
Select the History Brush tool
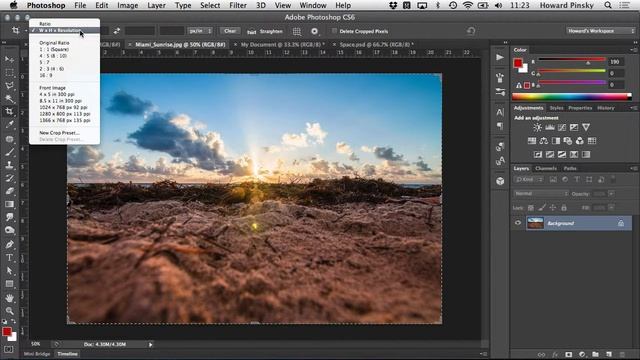point(9,178)
